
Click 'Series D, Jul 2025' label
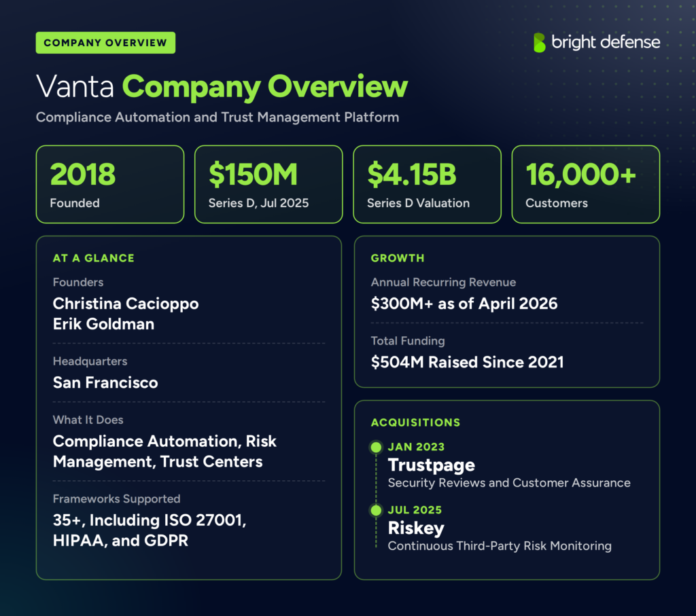(x=258, y=203)
